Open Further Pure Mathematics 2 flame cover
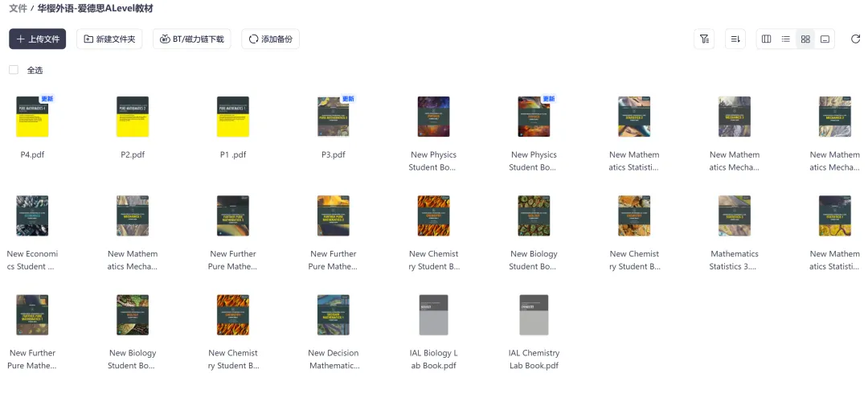The height and width of the screenshot is (394, 868). point(334,215)
